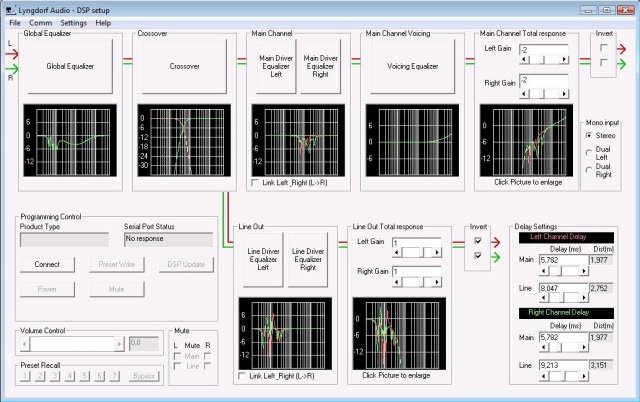The width and height of the screenshot is (640, 402).
Task: Select the Dual Left mono input option
Action: coord(588,156)
